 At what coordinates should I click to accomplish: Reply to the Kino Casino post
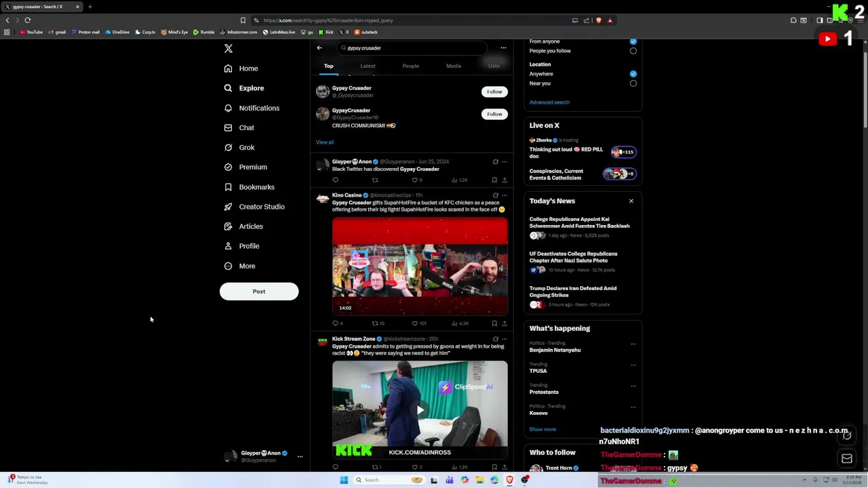click(x=335, y=323)
